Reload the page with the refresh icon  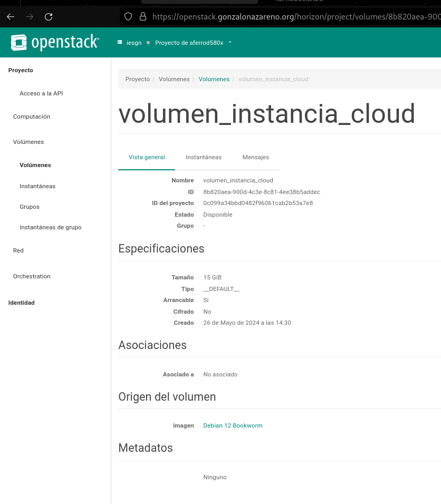tap(49, 17)
